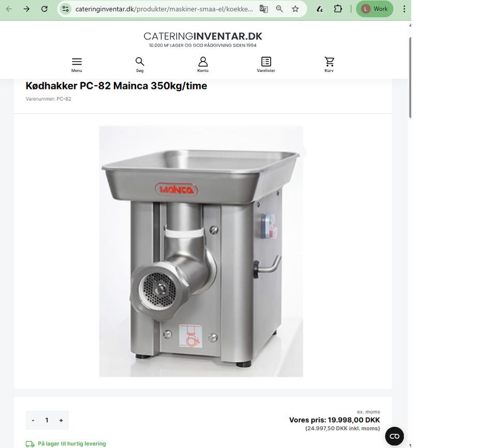The image size is (497, 448).
Task: Translate this page icon
Action: pyautogui.click(x=264, y=9)
